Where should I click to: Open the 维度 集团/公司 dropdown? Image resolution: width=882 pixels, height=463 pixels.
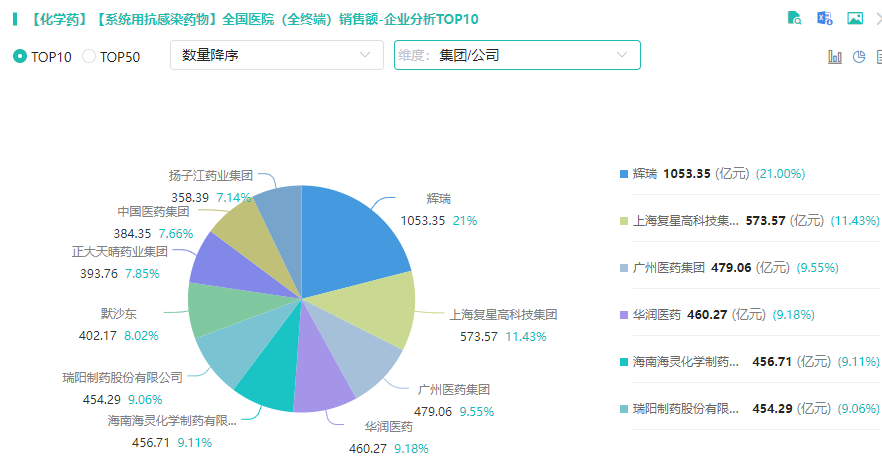coord(517,55)
